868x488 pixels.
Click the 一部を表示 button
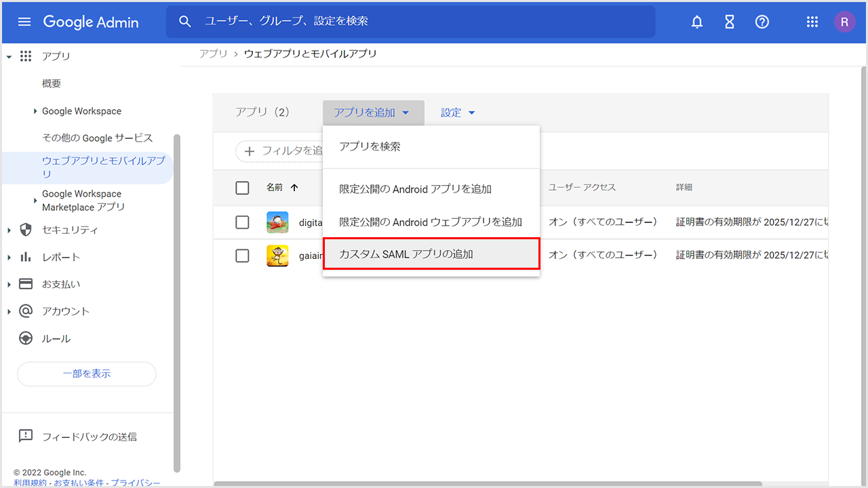tap(87, 373)
